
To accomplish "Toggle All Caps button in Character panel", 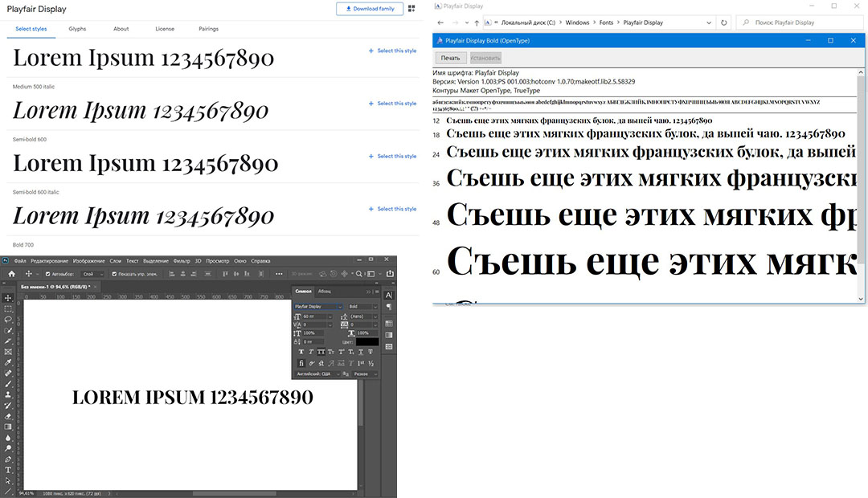I will click(x=321, y=352).
